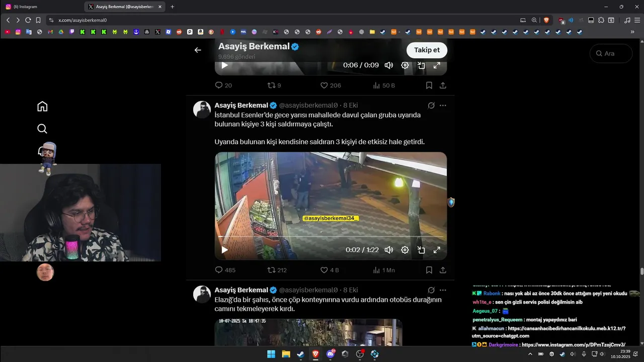This screenshot has height=362, width=644.
Task: Open the Brave Shields lion icon
Action: coord(546,20)
